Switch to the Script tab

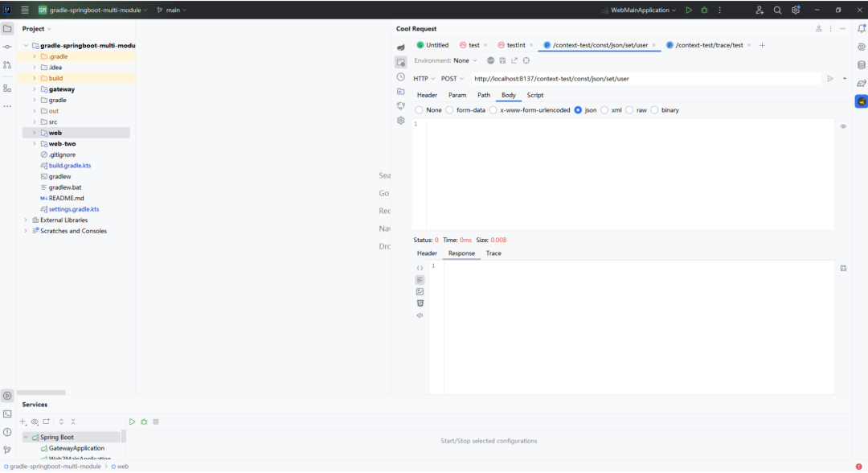535,95
